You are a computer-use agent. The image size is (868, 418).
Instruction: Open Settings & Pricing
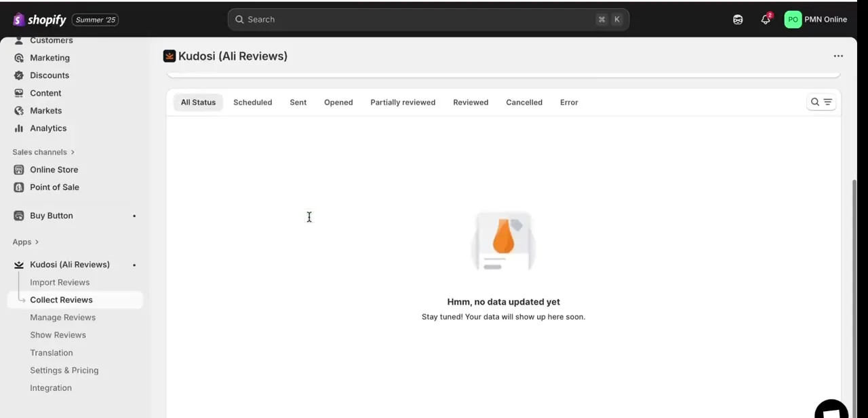click(64, 370)
